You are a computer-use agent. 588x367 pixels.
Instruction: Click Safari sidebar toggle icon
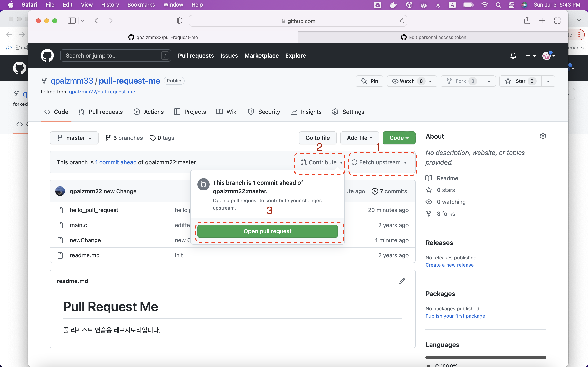coord(71,21)
